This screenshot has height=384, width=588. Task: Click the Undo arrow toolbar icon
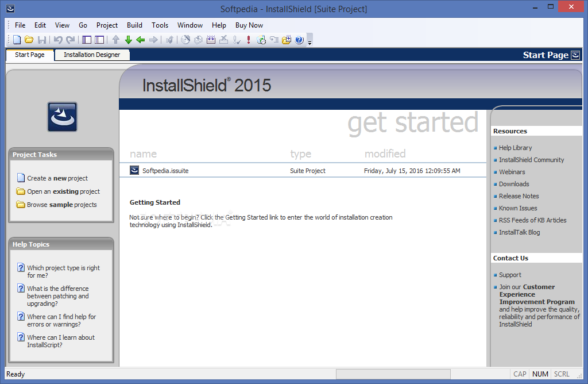(58, 40)
